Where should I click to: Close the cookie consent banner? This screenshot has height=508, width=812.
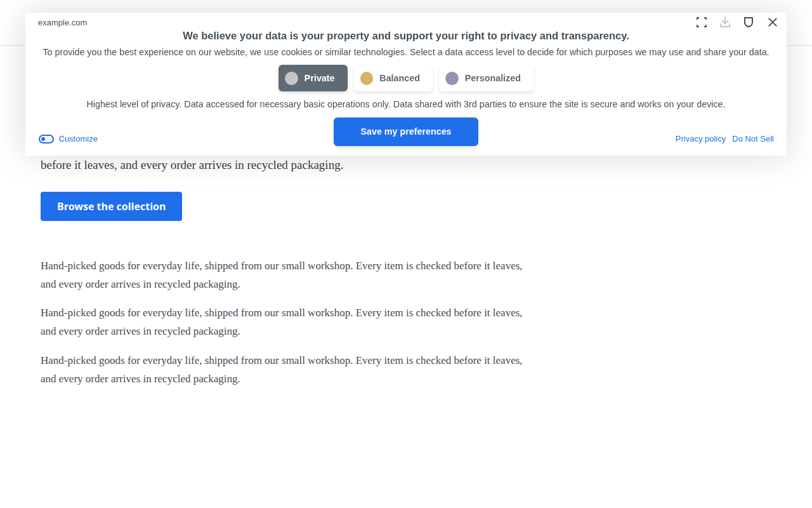pos(773,22)
